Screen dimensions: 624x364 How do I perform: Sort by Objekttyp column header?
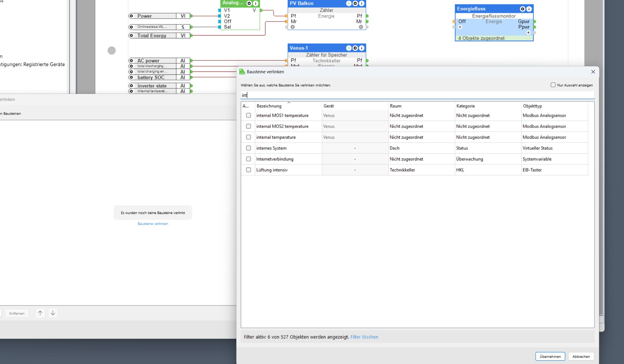click(532, 106)
